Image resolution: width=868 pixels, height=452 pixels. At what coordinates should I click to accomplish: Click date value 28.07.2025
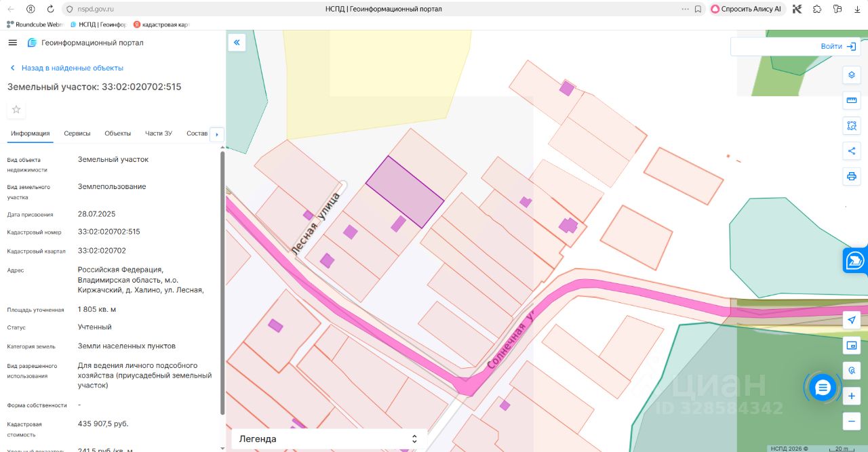97,214
